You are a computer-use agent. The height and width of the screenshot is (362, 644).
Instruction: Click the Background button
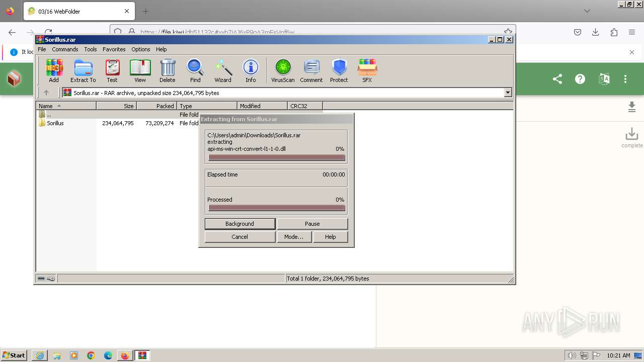(240, 224)
